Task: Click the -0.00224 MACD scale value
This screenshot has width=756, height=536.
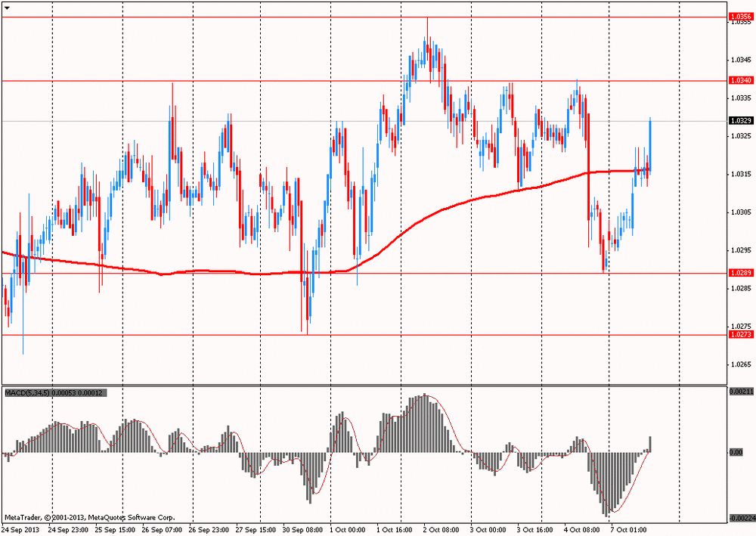Action: (x=739, y=518)
